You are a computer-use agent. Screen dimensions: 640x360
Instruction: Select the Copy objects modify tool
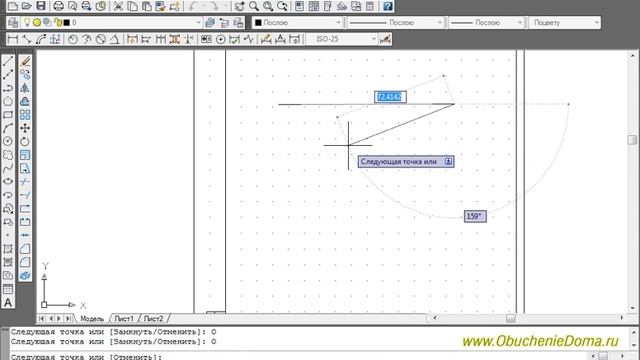tap(25, 75)
